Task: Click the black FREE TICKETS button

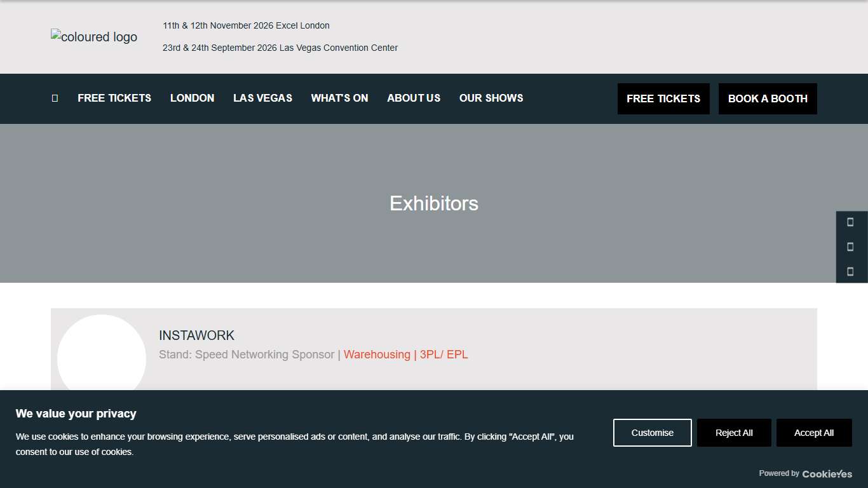Action: pos(663,98)
